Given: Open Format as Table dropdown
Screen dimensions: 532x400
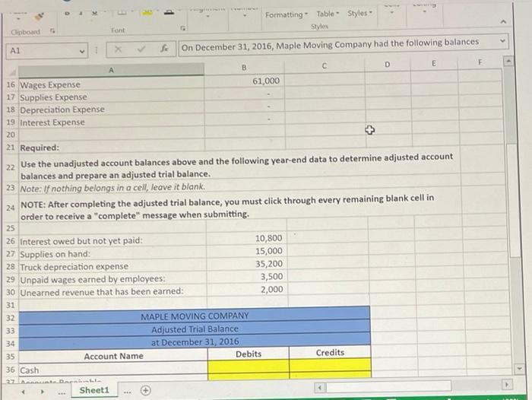Looking at the screenshot, I should click(x=328, y=14).
